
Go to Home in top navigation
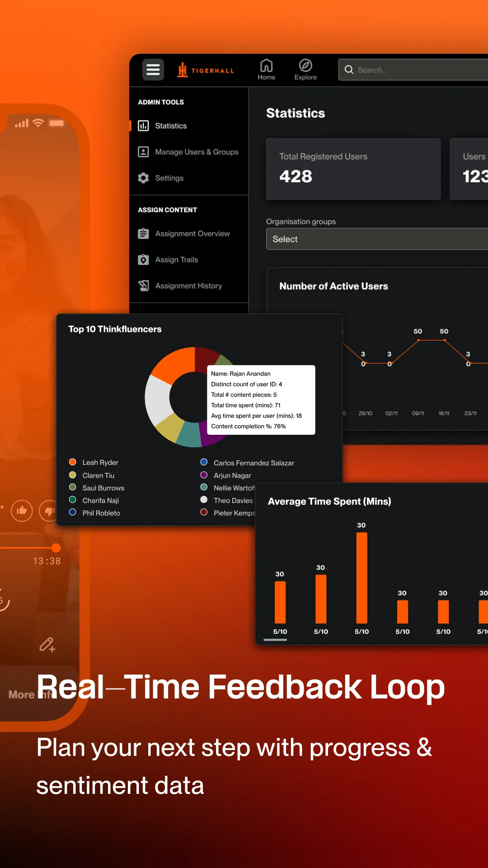pos(266,70)
